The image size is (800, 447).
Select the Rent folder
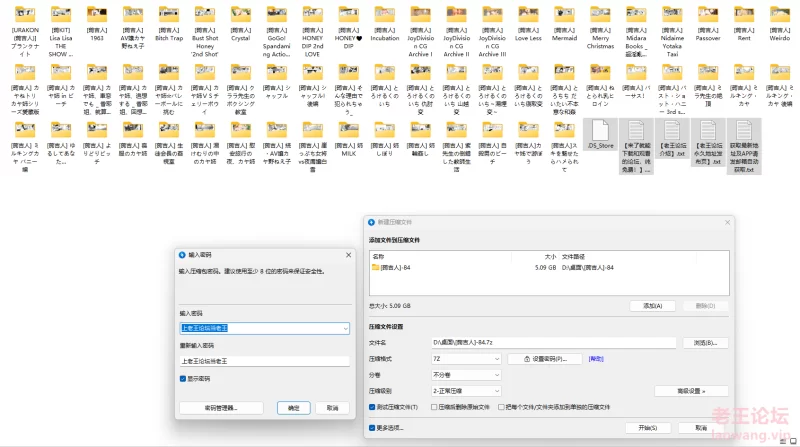[x=744, y=24]
